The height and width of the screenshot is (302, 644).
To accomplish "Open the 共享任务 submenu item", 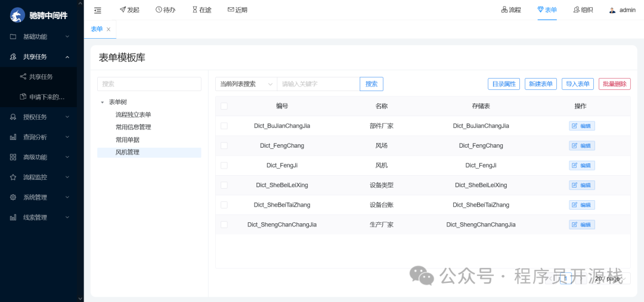I will click(x=39, y=77).
